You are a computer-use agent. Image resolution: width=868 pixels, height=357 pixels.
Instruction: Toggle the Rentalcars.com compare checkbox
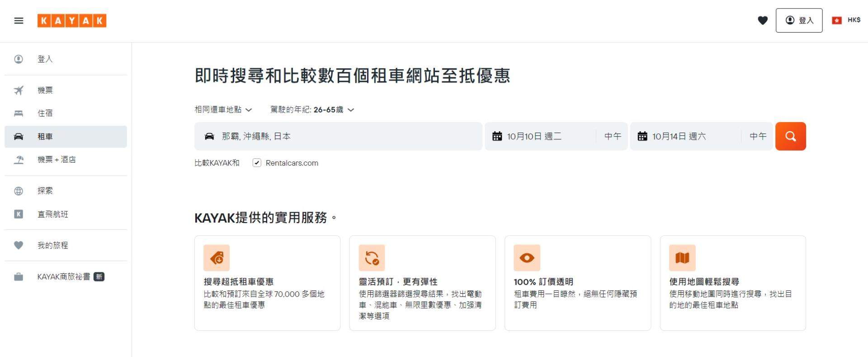[257, 163]
